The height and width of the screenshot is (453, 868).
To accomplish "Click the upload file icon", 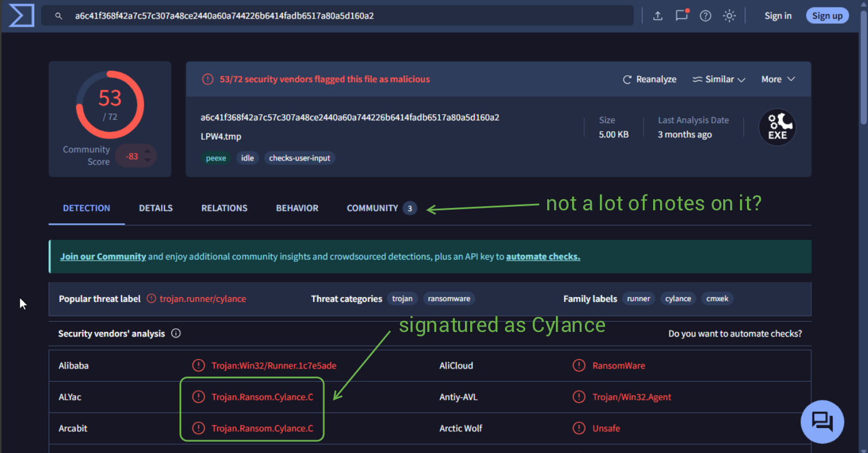I will [x=658, y=16].
